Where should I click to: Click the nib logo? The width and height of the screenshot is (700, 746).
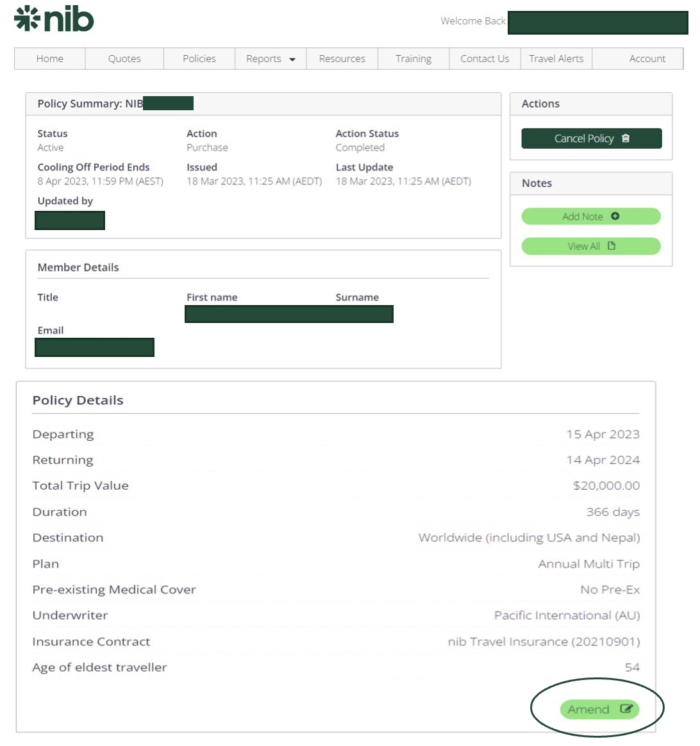(54, 19)
